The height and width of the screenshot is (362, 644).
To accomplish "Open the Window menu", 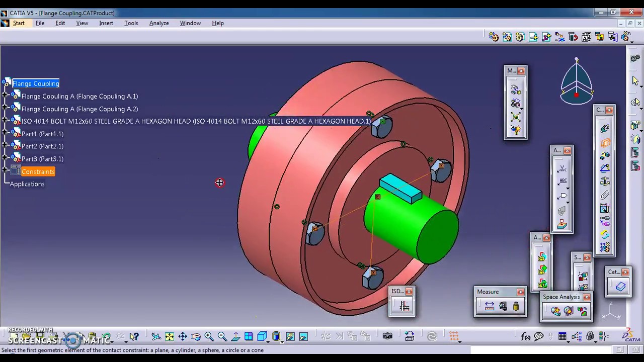I will (190, 23).
